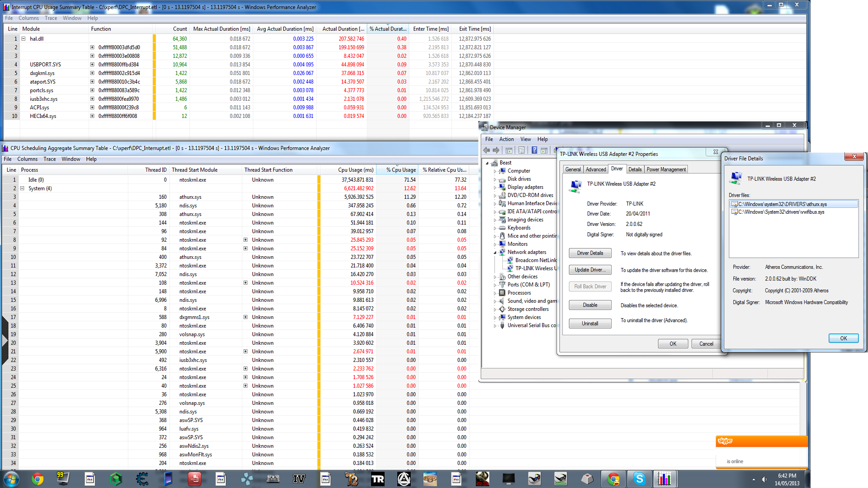
Task: Click the blue Help question mark icon
Action: pos(534,150)
